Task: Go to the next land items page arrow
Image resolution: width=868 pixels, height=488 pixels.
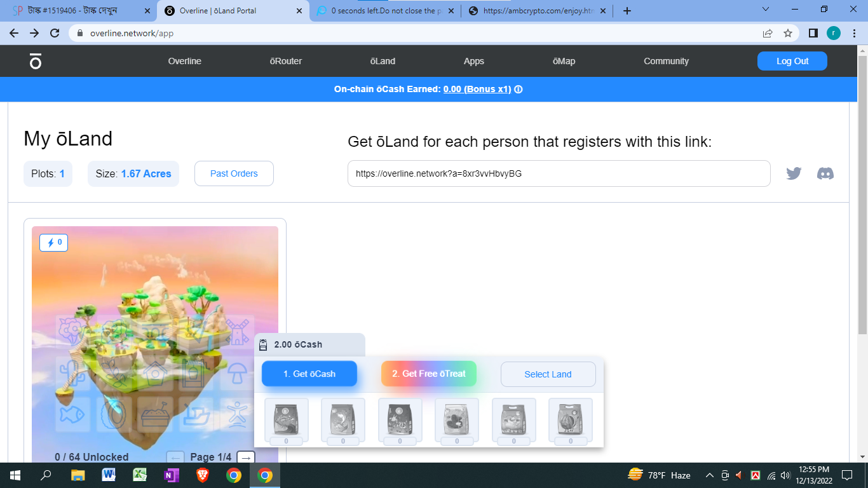Action: (x=246, y=457)
